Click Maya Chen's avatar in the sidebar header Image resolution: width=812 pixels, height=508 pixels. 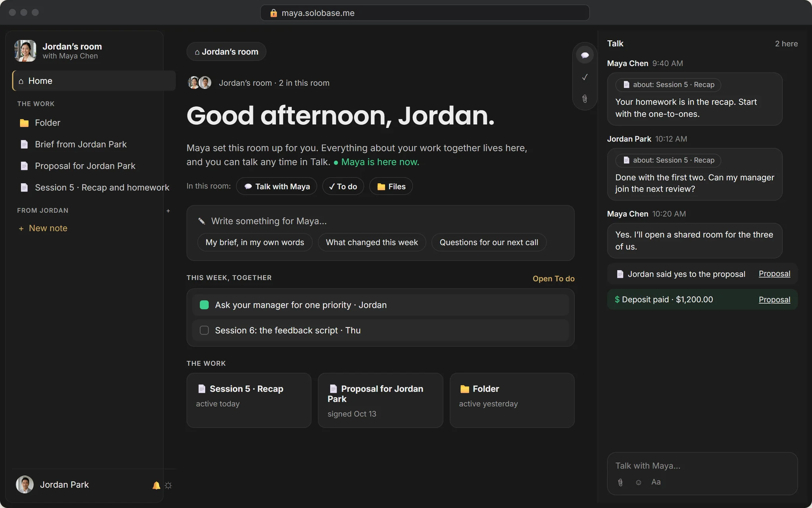click(x=25, y=51)
